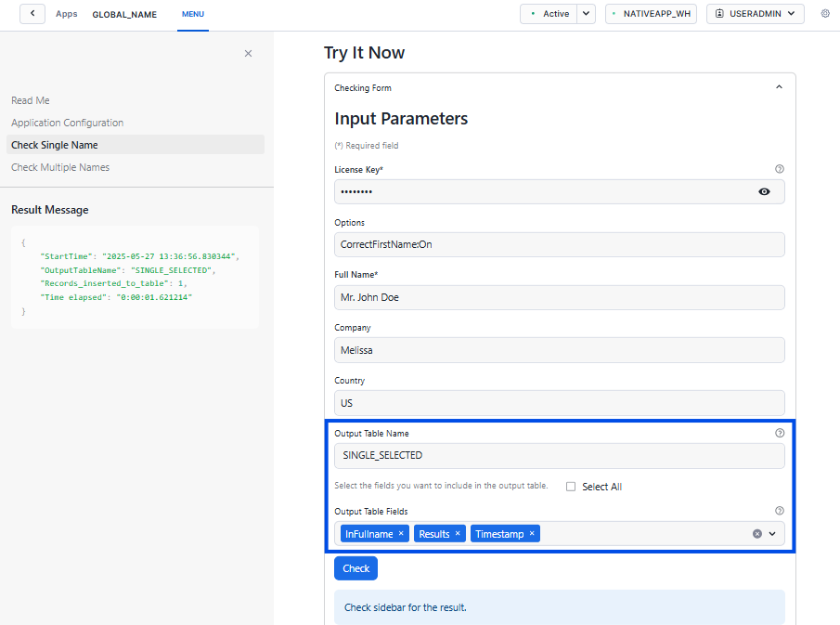Click the Active status button
This screenshot has height=625, width=840.
click(549, 13)
